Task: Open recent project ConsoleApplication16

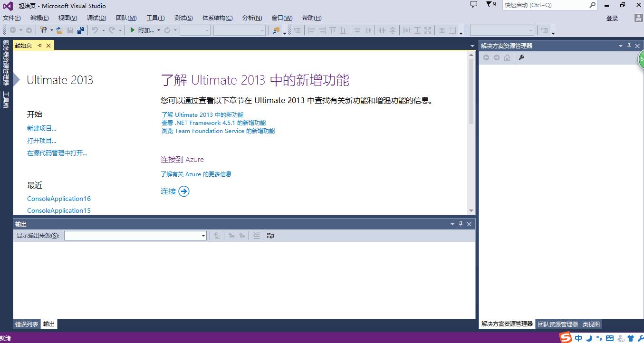Action: pos(59,199)
